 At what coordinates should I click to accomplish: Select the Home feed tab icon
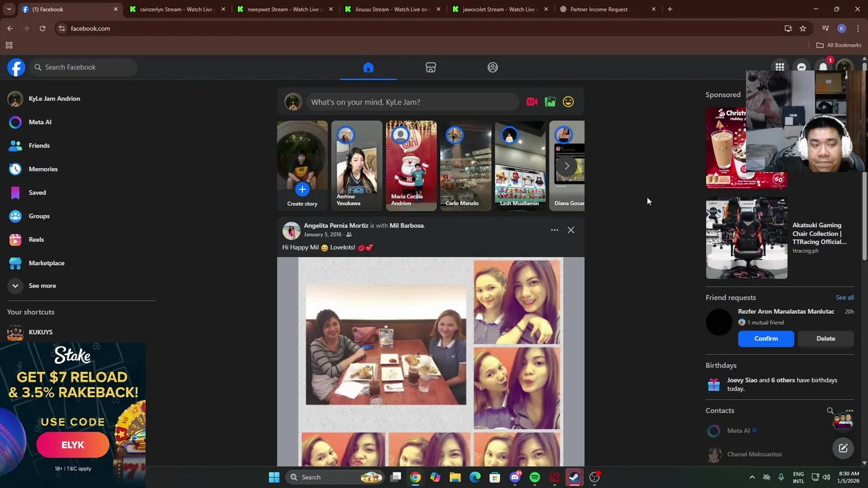(368, 67)
